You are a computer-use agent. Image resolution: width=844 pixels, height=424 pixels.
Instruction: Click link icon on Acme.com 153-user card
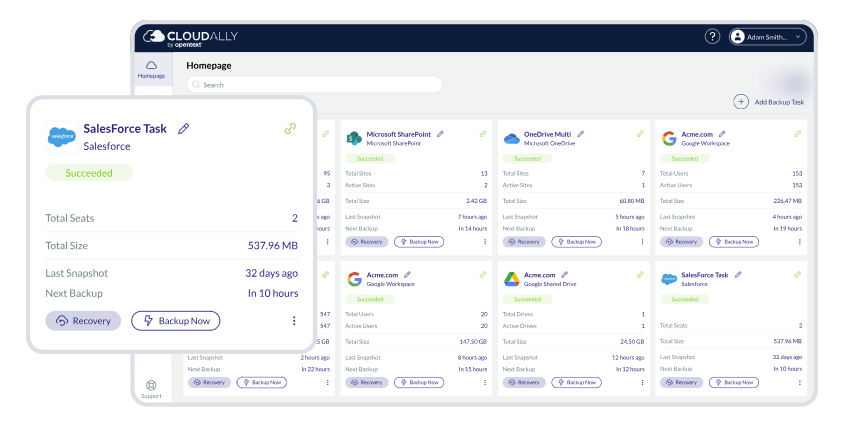[x=797, y=134]
